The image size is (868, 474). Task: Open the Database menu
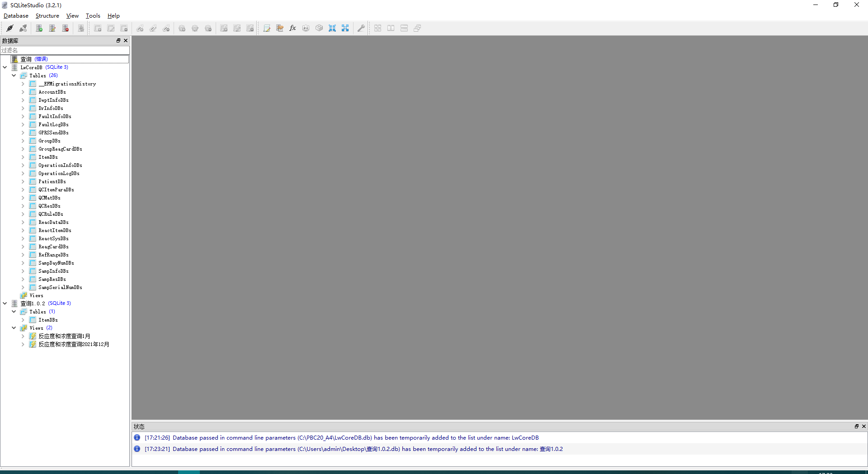coord(16,16)
